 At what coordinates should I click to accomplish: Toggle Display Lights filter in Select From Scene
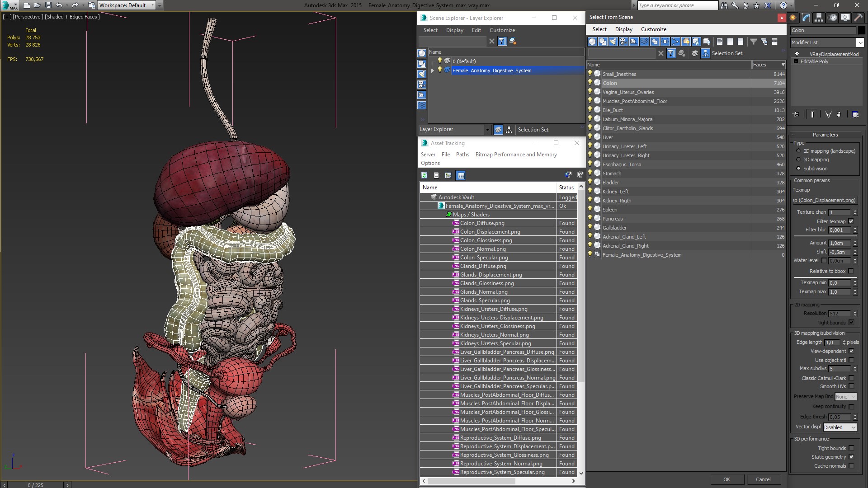pos(613,42)
